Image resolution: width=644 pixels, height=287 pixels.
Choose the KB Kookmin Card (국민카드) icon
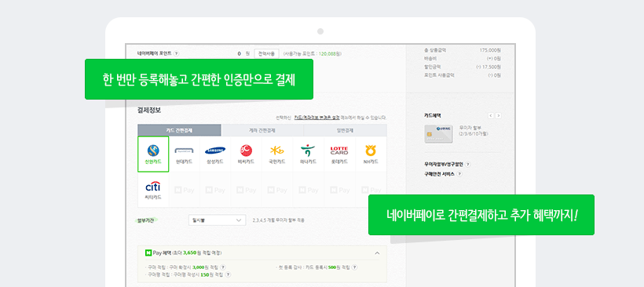[276, 151]
